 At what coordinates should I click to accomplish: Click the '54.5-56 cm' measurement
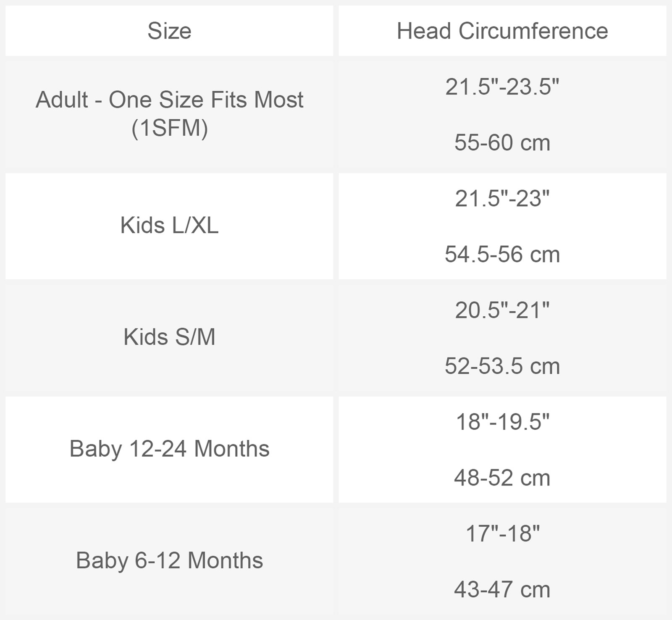[502, 255]
